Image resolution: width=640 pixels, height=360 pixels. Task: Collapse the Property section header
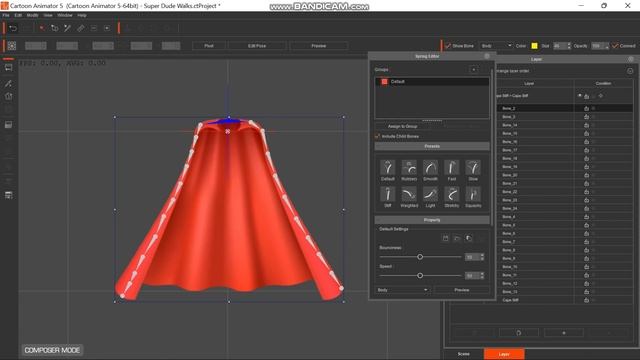click(x=432, y=220)
